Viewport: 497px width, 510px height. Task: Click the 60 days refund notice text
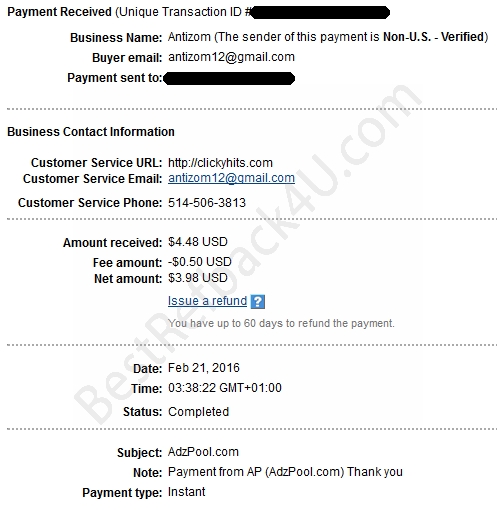[x=281, y=323]
